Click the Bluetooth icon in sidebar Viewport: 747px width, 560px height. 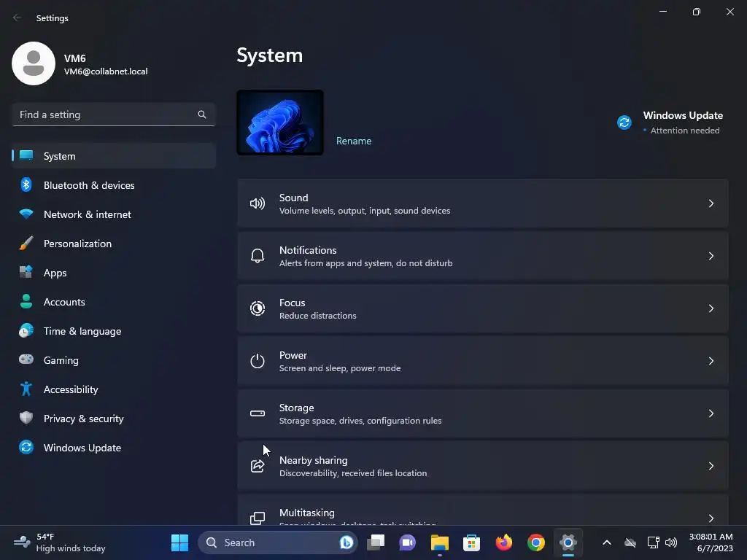(26, 184)
